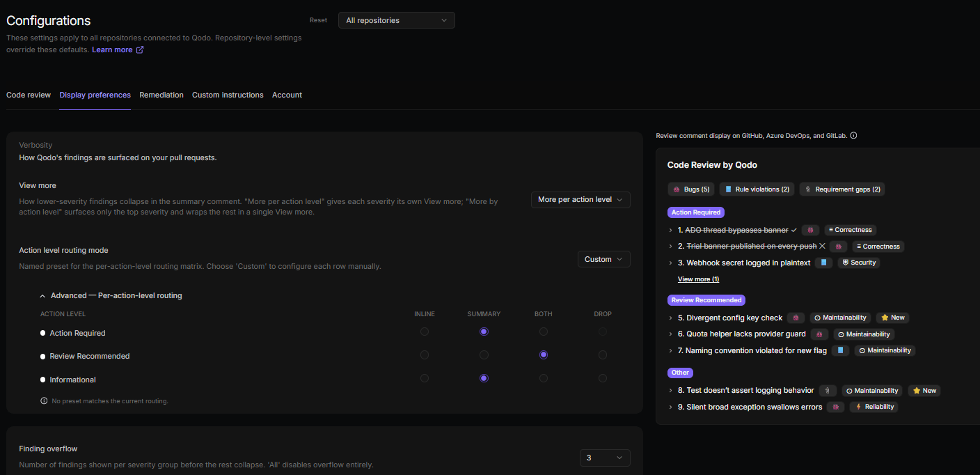Click the Maintainability tag on Quota helper finding
Viewport: 980px width, 475px height.
coord(864,334)
